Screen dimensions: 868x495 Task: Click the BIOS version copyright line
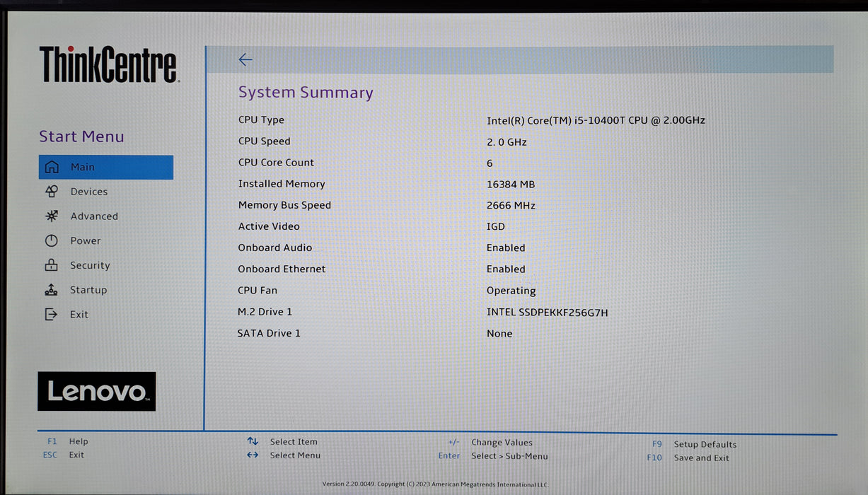pyautogui.click(x=435, y=484)
